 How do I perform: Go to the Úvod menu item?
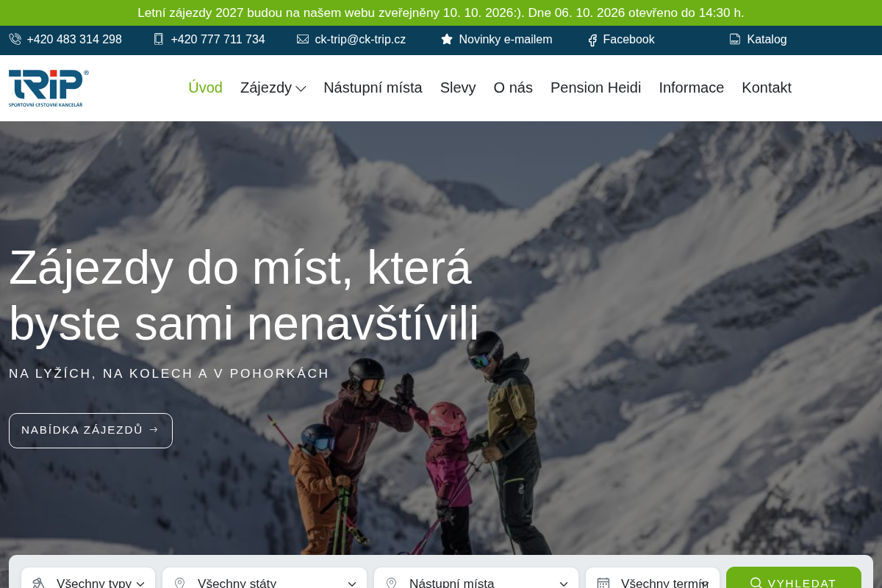coord(205,88)
